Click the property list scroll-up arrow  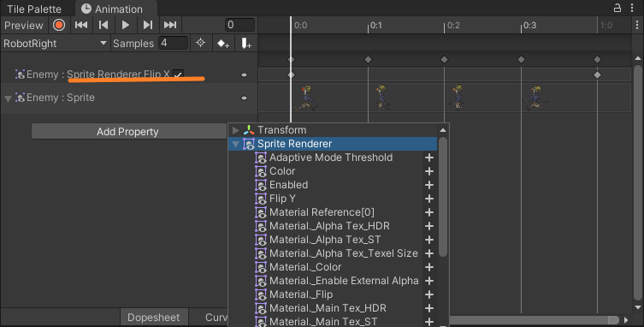click(443, 130)
